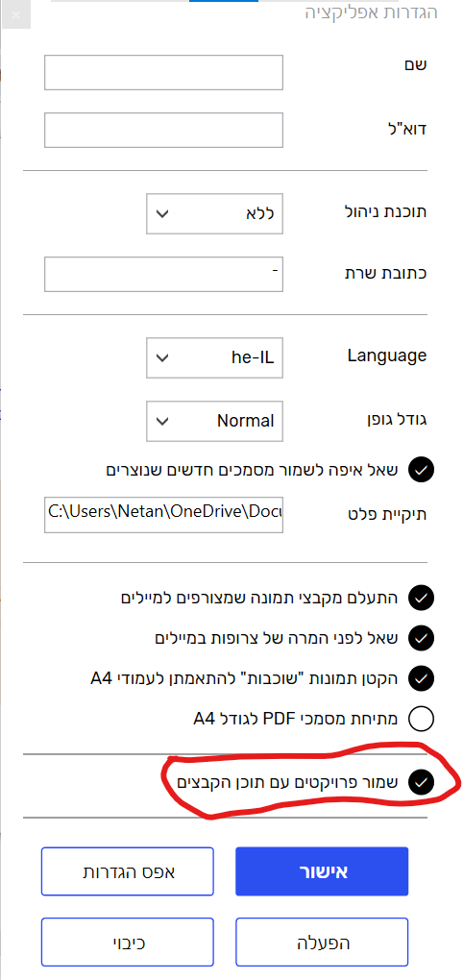Click the 'כתובת שרת' server address field
The width and height of the screenshot is (463, 980).
[x=163, y=274]
